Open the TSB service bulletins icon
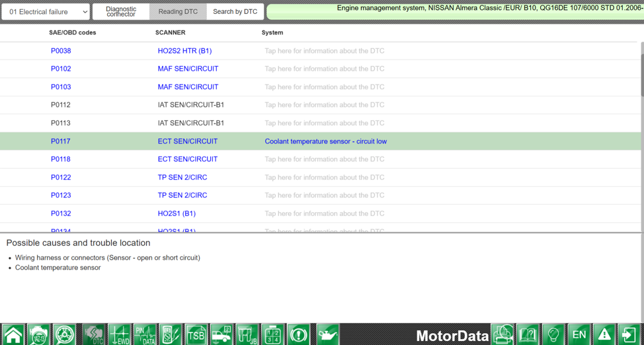The image size is (644, 345). click(x=196, y=334)
